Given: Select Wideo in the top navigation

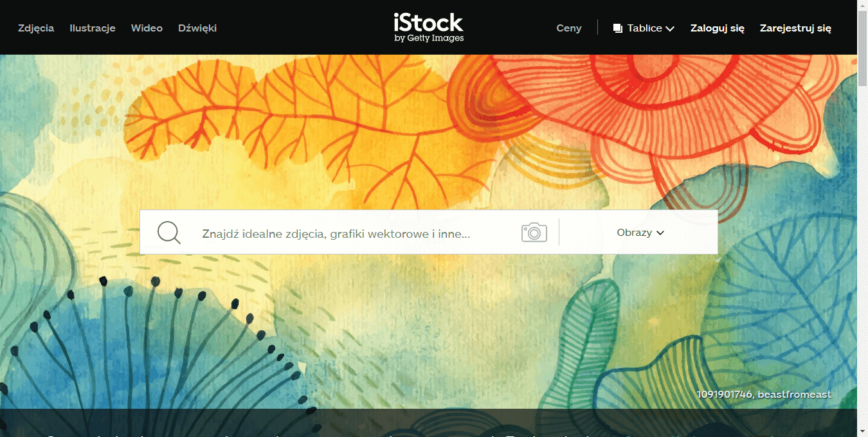Looking at the screenshot, I should pyautogui.click(x=147, y=28).
